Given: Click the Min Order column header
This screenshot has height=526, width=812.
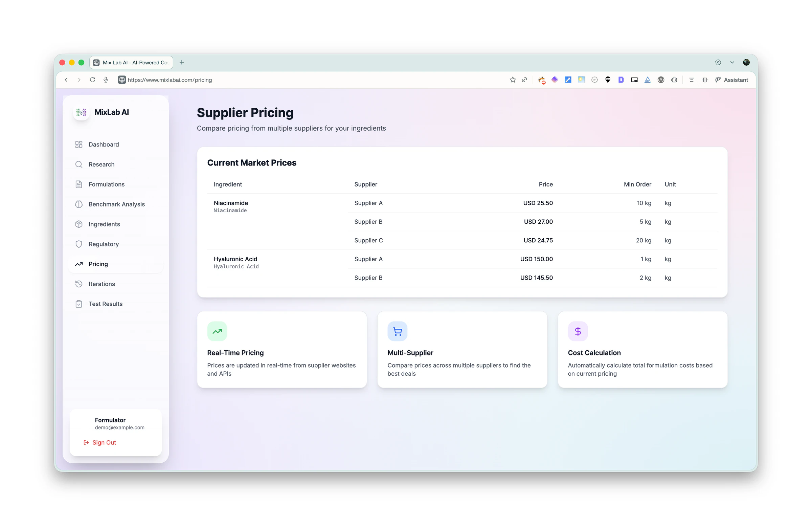Looking at the screenshot, I should (637, 184).
